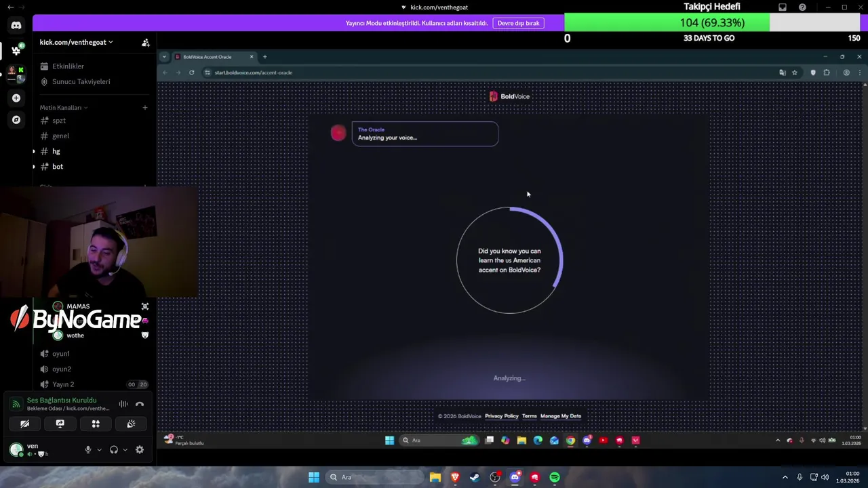The image size is (868, 488).
Task: Click the outer taskbar Windows Start button
Action: (313, 477)
